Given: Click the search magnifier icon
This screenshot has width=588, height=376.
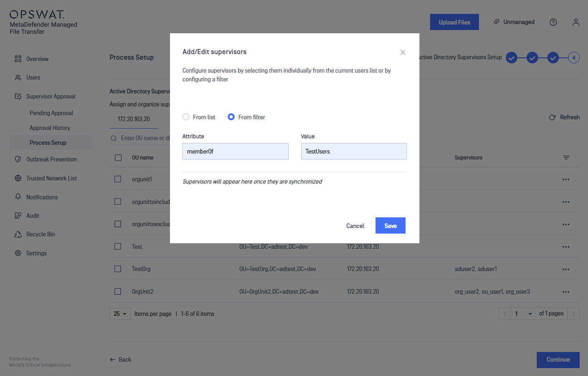Looking at the screenshot, I should pyautogui.click(x=114, y=138).
